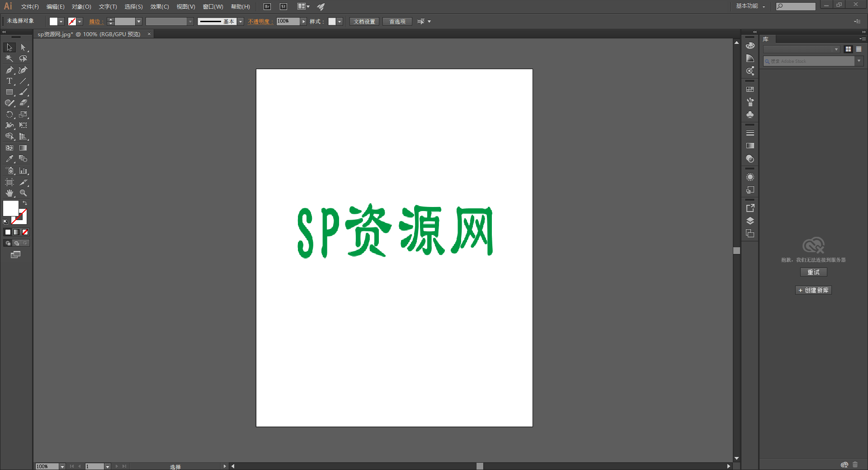Select the Column Graph tool
Viewport: 868px width, 470px height.
[24, 171]
